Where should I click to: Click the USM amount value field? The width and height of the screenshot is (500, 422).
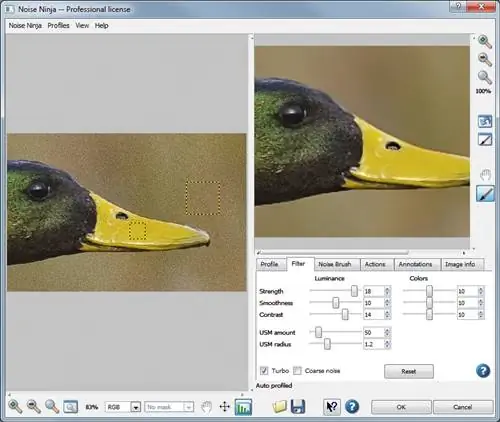pyautogui.click(x=374, y=332)
